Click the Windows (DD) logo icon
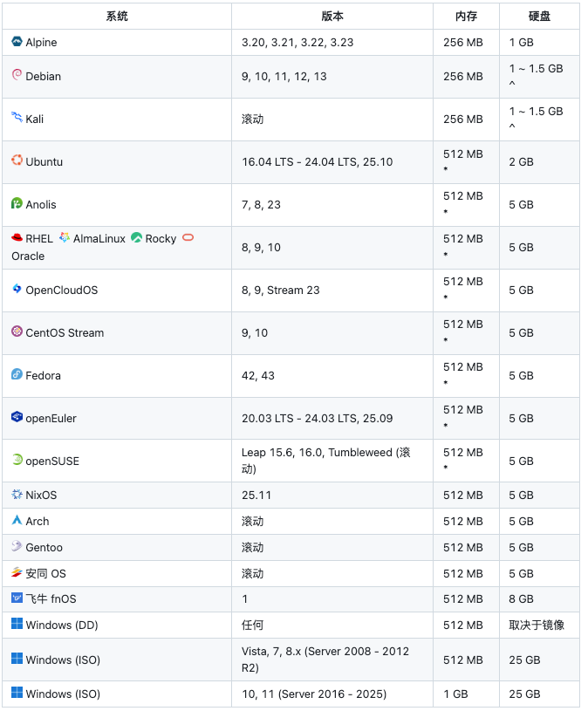The width and height of the screenshot is (588, 711). 17,625
